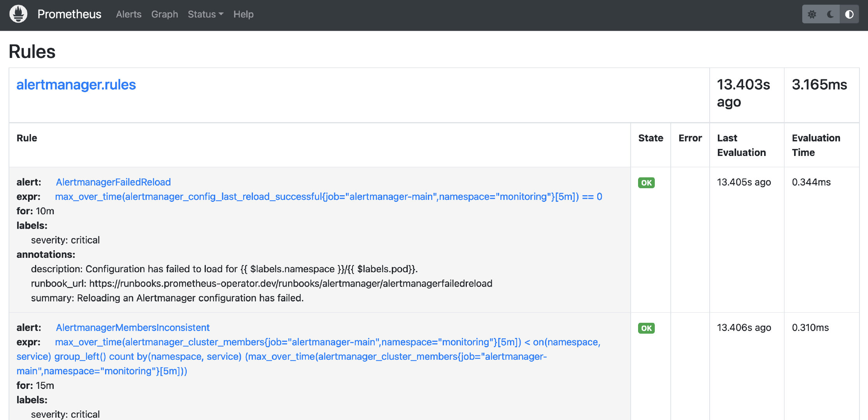Screen dimensions: 868x420
Task: Open the Alerts page
Action: coord(128,14)
